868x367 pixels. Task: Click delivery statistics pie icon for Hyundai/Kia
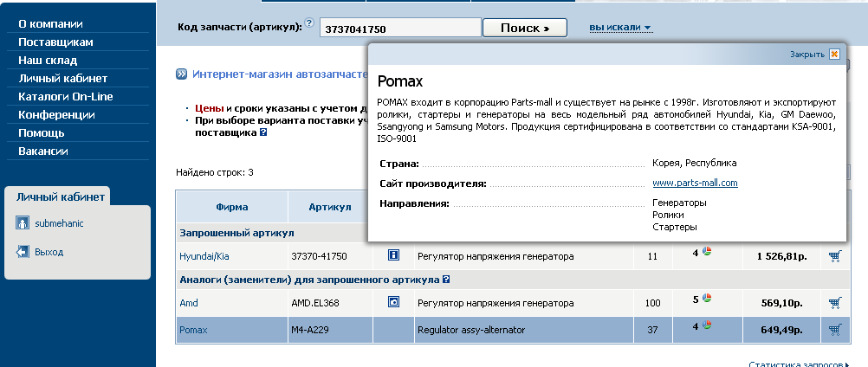[x=707, y=252]
